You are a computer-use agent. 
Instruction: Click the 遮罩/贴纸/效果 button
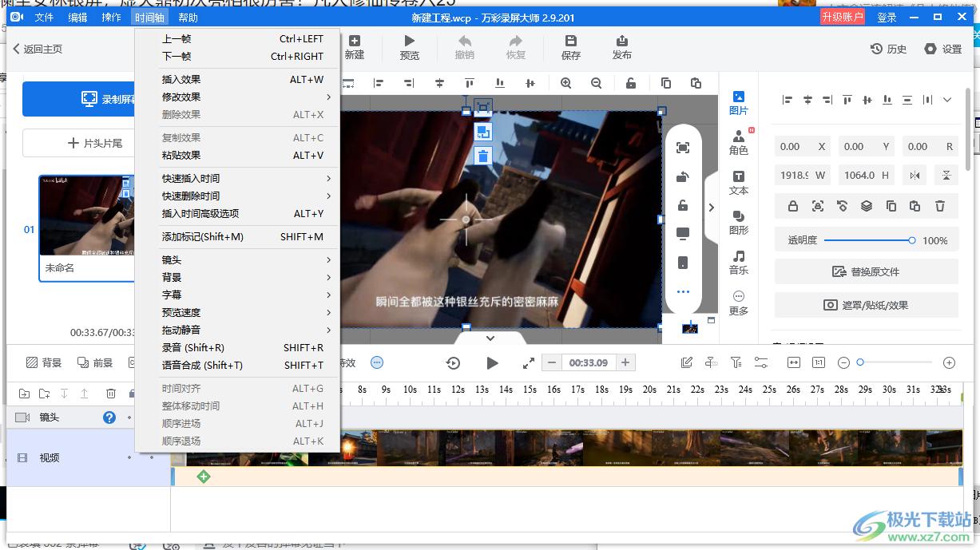[866, 305]
